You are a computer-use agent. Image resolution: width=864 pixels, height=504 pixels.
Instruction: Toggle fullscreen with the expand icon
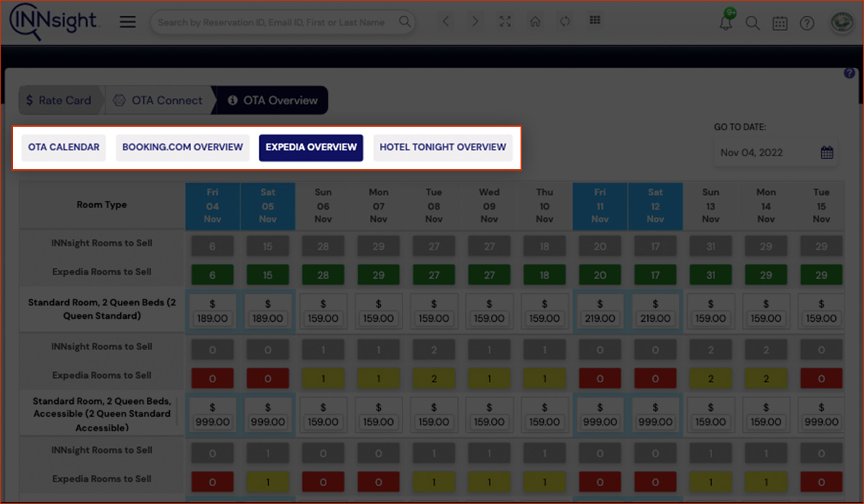[505, 22]
